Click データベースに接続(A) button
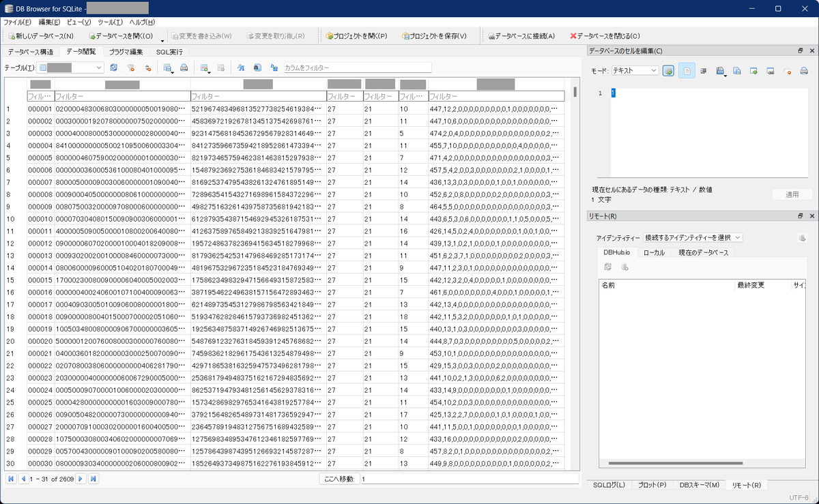This screenshot has width=819, height=504. (522, 36)
